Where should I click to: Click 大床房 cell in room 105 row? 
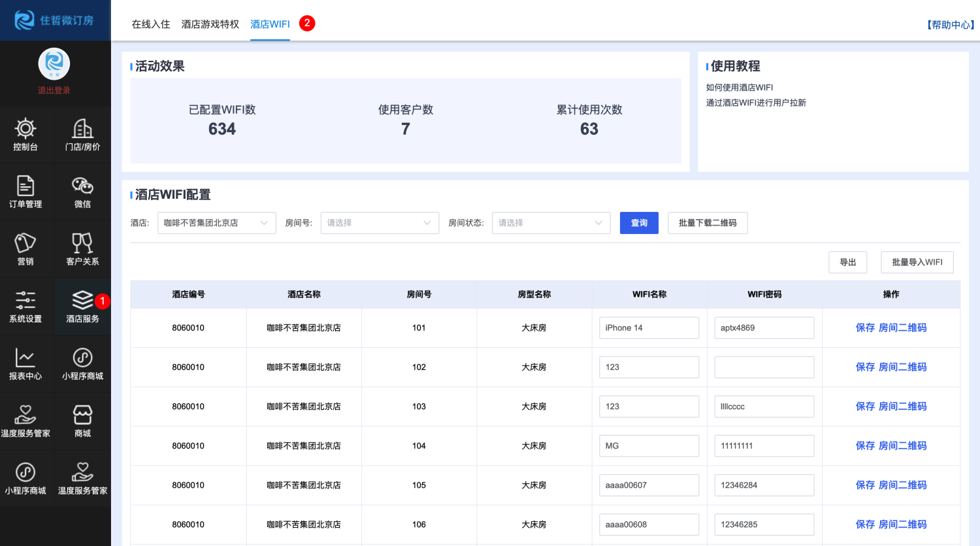(534, 485)
